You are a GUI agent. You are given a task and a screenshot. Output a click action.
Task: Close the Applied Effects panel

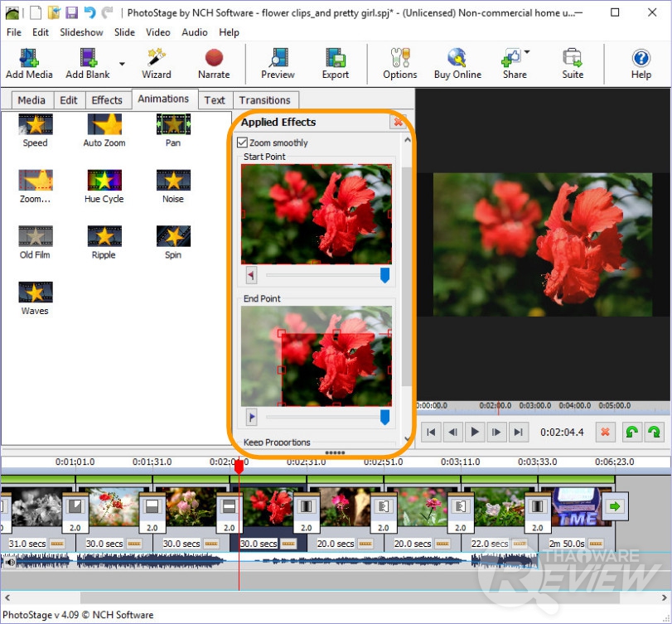(x=398, y=123)
